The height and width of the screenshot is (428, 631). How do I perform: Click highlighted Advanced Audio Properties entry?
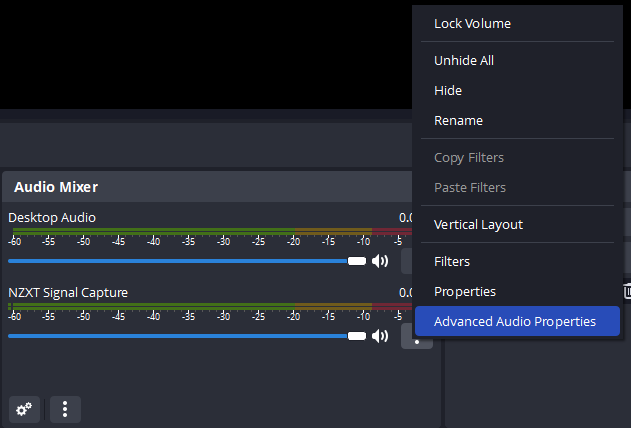point(515,321)
